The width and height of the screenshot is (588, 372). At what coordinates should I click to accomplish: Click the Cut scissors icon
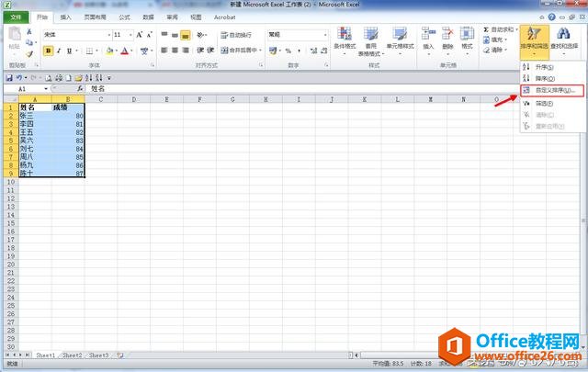point(29,32)
